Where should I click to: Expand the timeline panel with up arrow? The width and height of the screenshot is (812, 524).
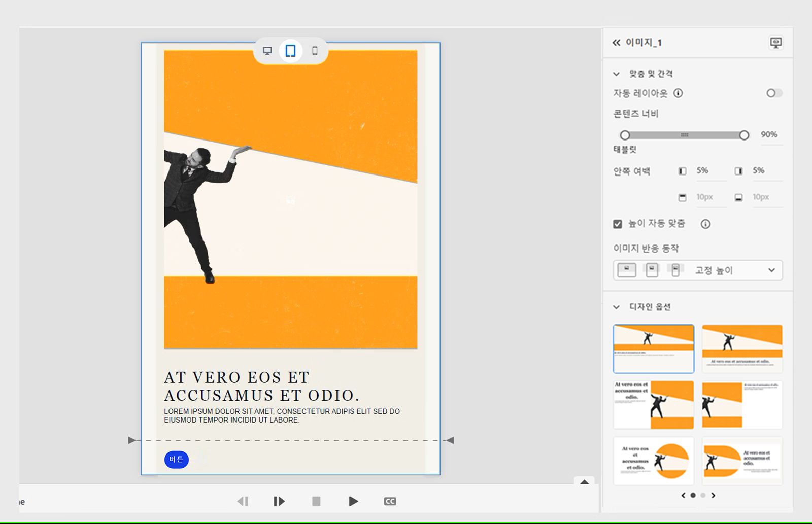point(584,481)
